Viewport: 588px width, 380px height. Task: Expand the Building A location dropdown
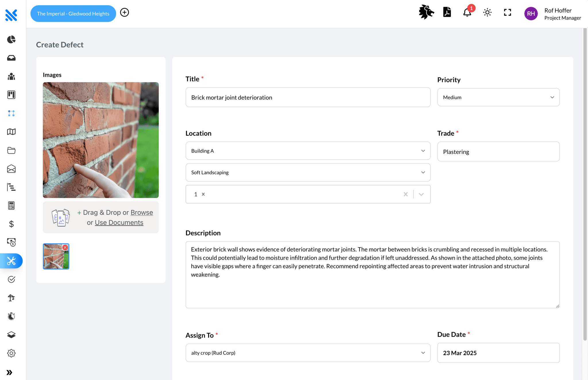point(308,151)
